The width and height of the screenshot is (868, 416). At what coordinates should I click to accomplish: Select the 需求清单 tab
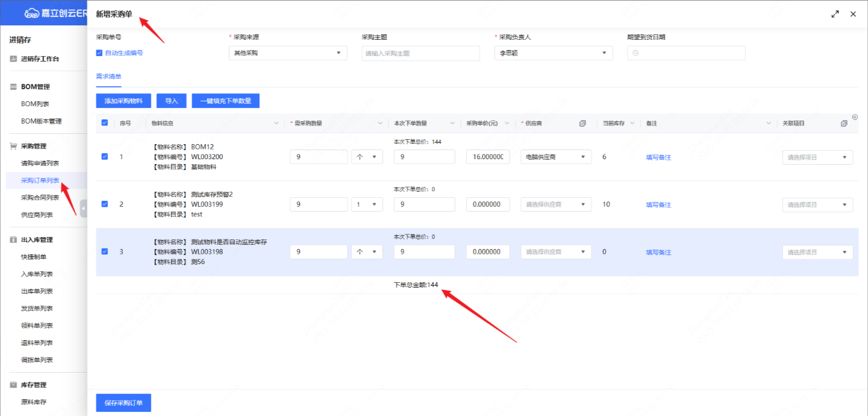[108, 77]
